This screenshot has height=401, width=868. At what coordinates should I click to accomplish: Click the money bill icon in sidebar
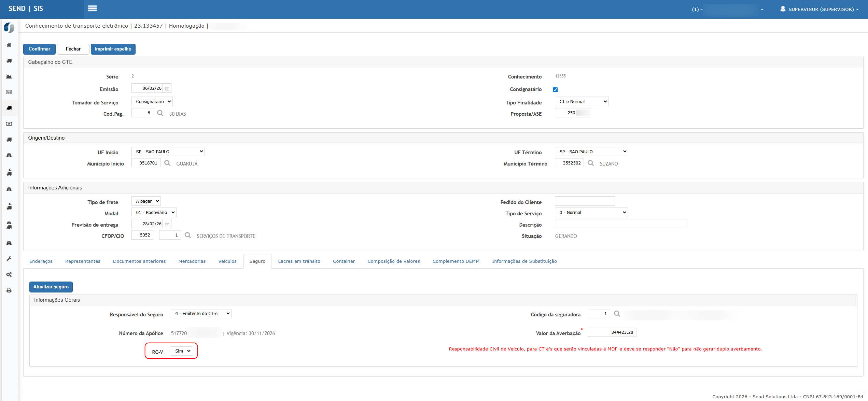[x=9, y=124]
